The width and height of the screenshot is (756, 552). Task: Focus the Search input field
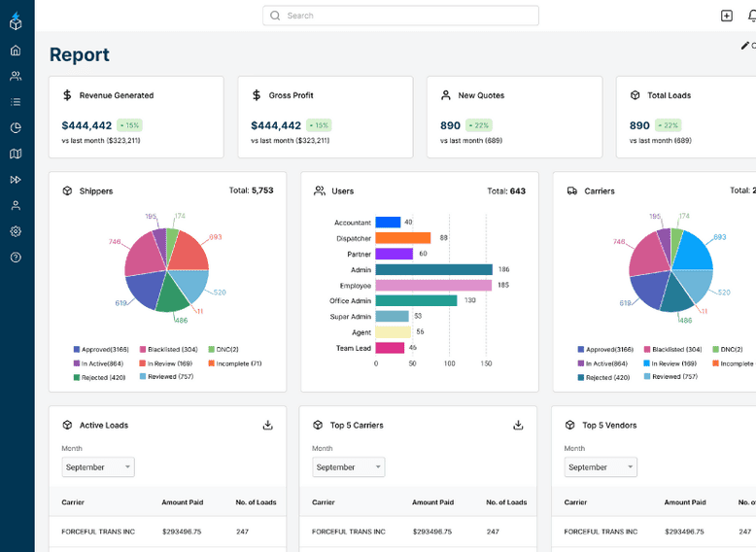[x=400, y=16]
